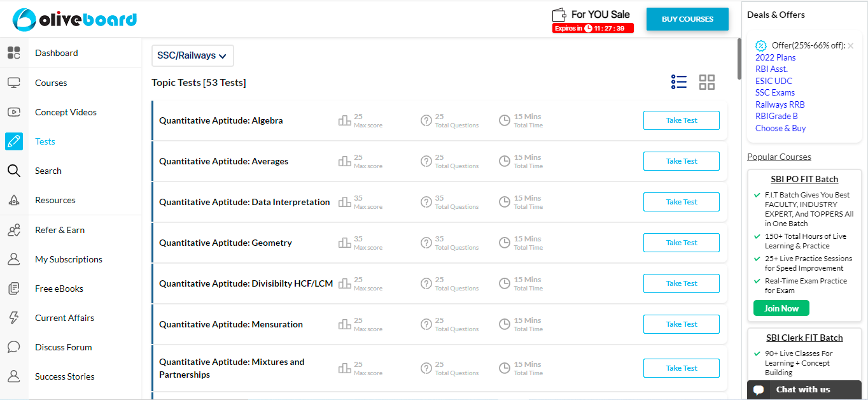The height and width of the screenshot is (400, 868).
Task: Take the Averages test
Action: point(682,161)
